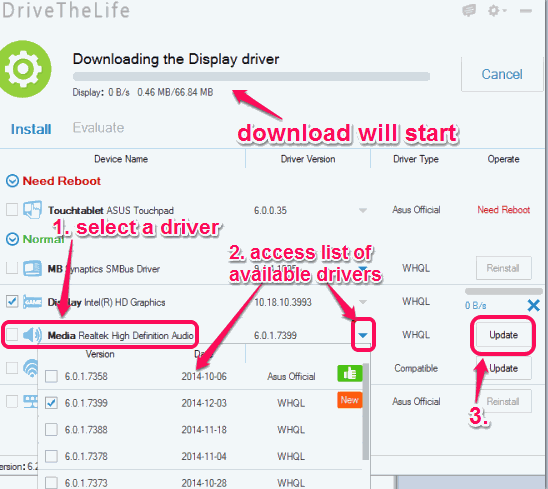Uncheck version 6.0.1.7399 checkbox

click(x=51, y=403)
